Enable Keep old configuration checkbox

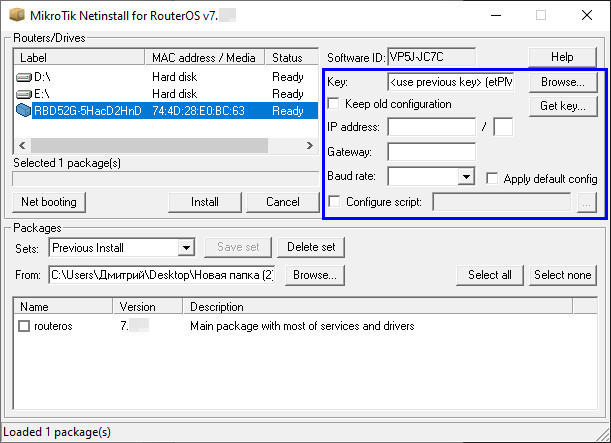pyautogui.click(x=334, y=104)
